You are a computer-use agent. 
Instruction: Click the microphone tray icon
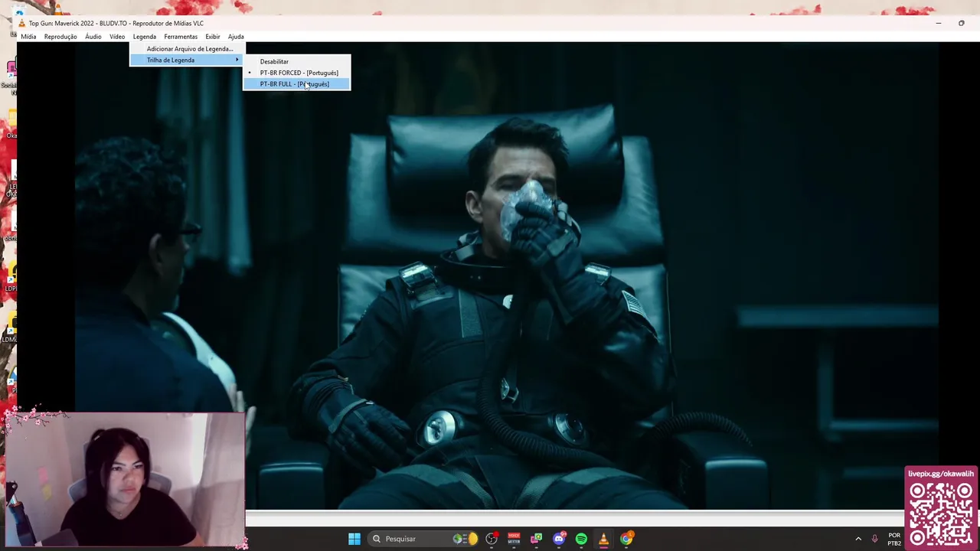874,539
